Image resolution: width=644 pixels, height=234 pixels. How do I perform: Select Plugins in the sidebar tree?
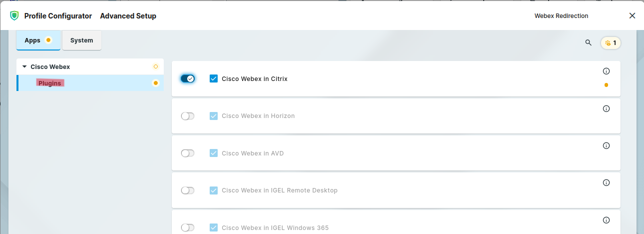[x=50, y=83]
